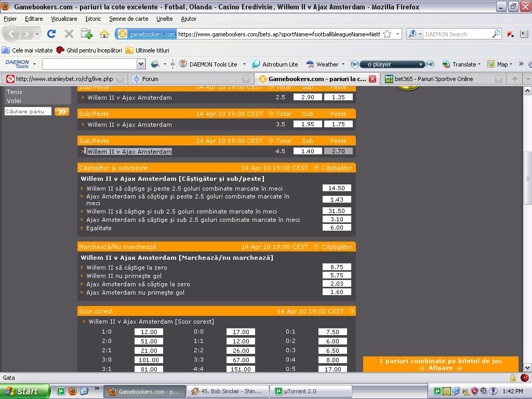The image size is (532, 399).
Task: Go back using the Back arrow button
Action: click(11, 34)
